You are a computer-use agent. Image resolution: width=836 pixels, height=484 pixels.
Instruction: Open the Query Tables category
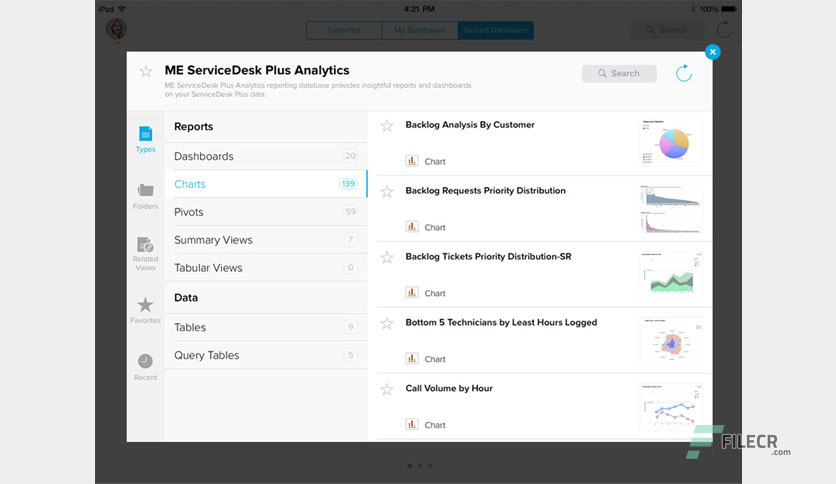[x=266, y=355]
